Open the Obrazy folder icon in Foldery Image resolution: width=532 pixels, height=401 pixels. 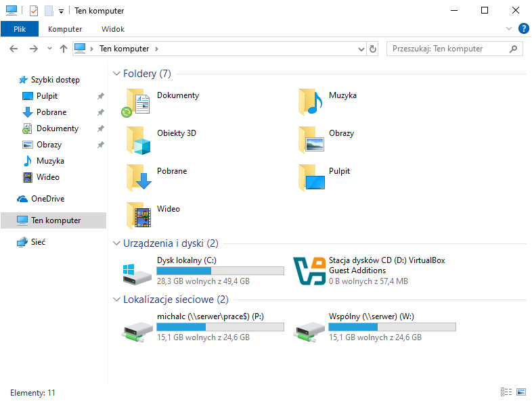click(311, 140)
